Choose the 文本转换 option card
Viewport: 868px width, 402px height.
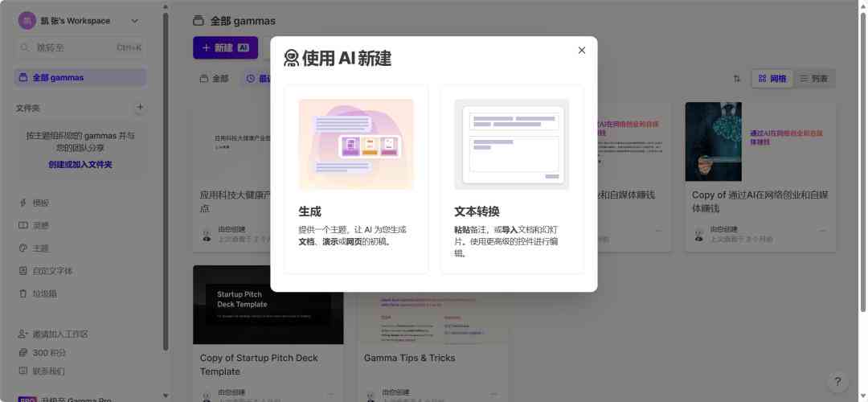click(512, 179)
